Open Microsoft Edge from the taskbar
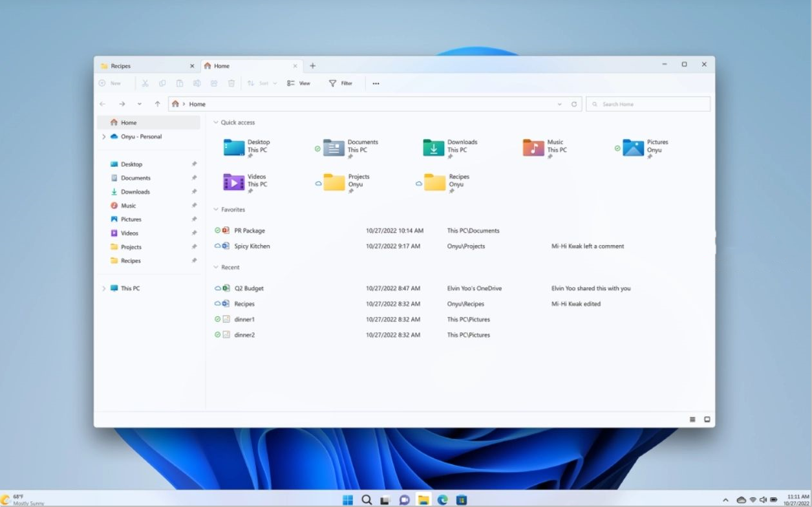Screen dimensions: 812x507 [443, 500]
